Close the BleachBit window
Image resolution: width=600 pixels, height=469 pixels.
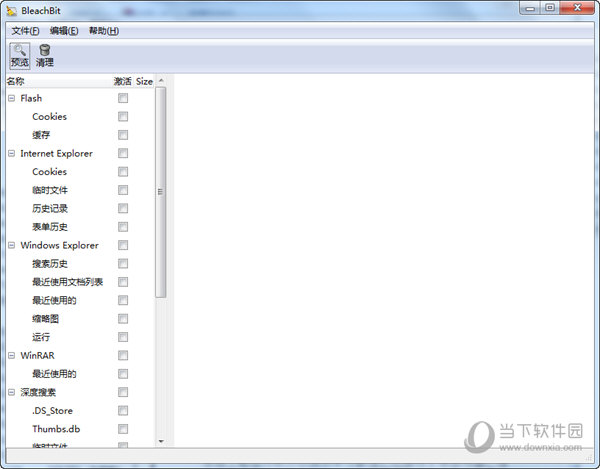click(x=577, y=8)
